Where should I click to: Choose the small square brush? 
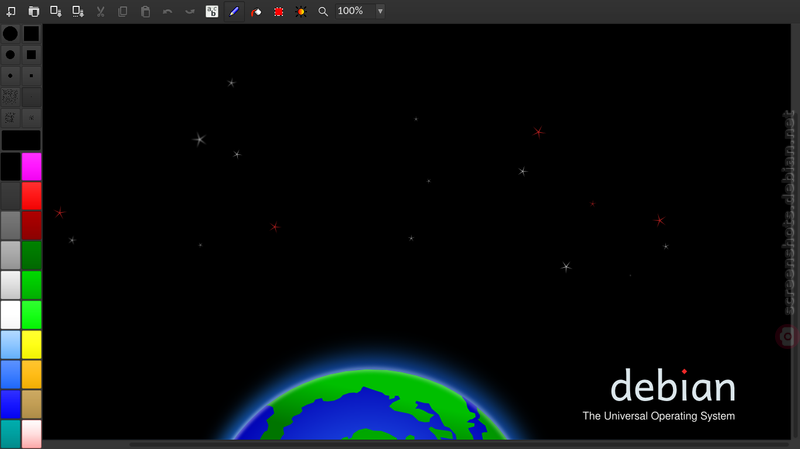pyautogui.click(x=31, y=76)
